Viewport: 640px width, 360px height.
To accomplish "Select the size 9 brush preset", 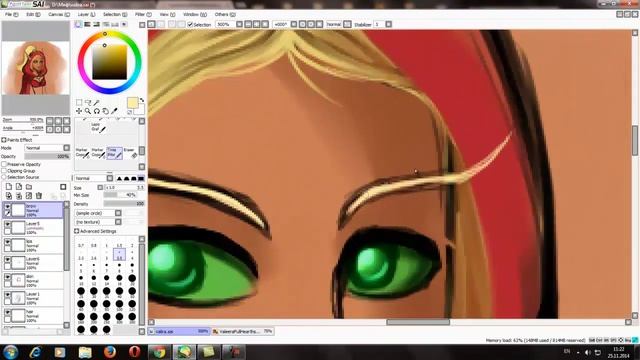I will click(132, 267).
